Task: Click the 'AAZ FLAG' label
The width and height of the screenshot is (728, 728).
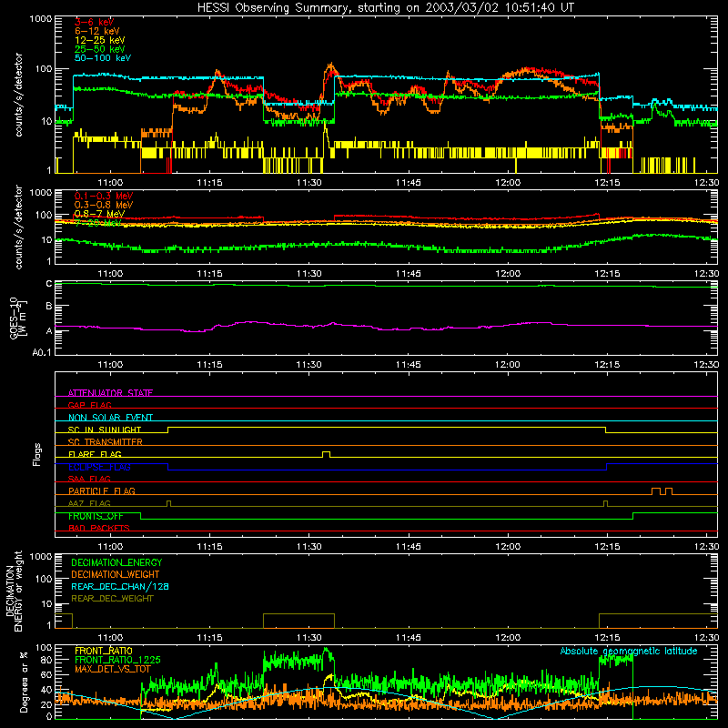Action: 89,503
